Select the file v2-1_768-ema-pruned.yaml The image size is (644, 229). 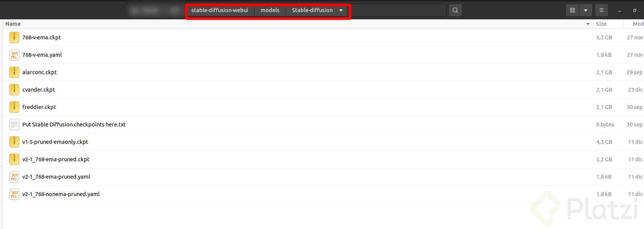tap(56, 177)
